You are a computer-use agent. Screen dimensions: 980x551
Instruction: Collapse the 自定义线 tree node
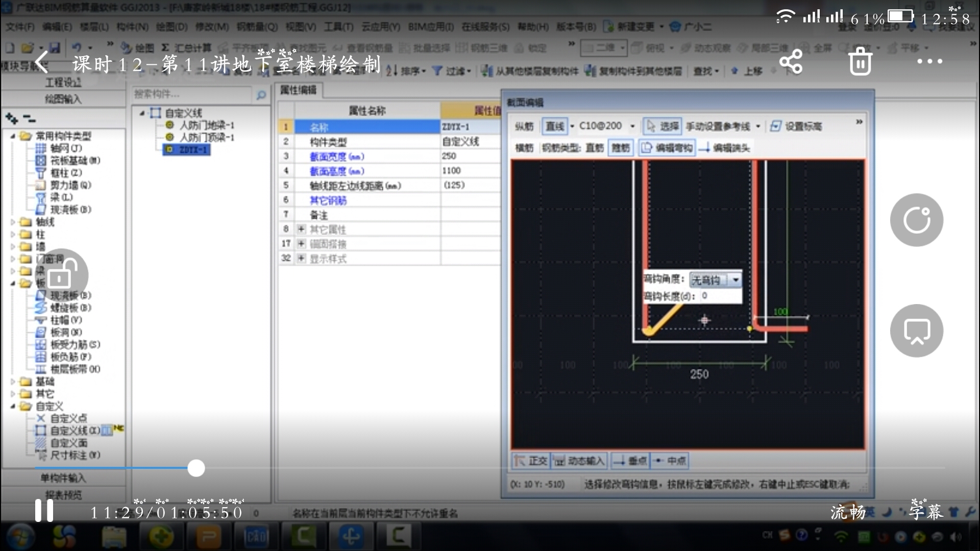[x=142, y=113]
